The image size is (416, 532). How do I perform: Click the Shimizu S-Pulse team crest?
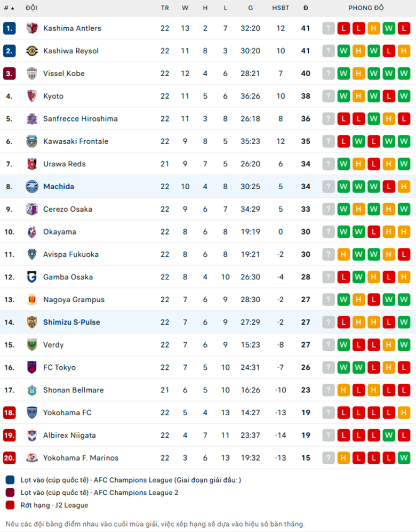pos(32,323)
